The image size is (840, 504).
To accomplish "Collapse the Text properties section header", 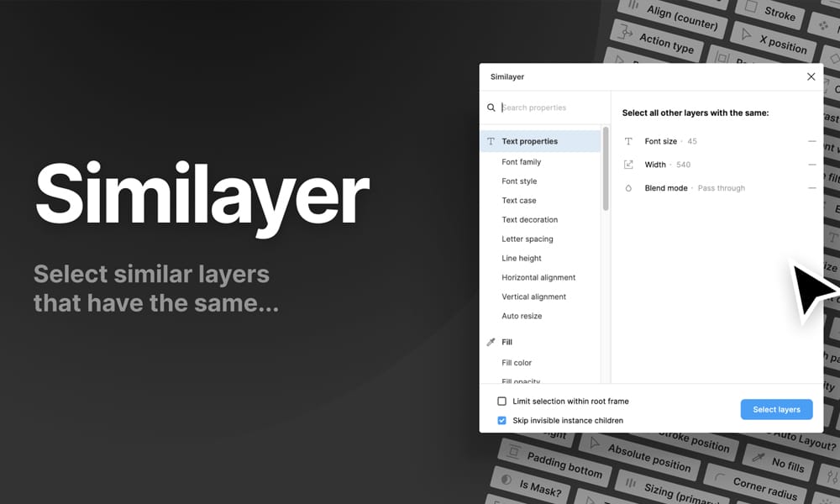I will (529, 141).
